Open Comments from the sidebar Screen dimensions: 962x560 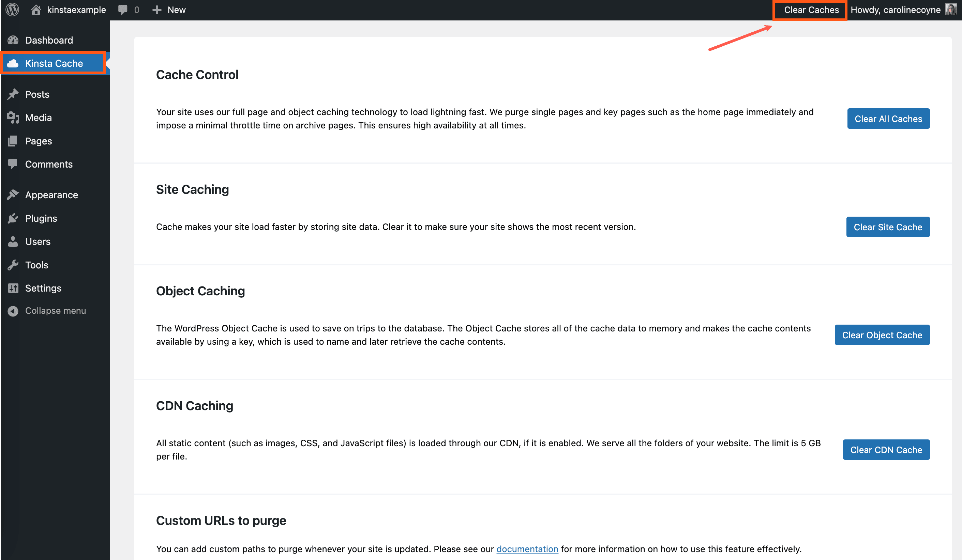click(x=49, y=164)
